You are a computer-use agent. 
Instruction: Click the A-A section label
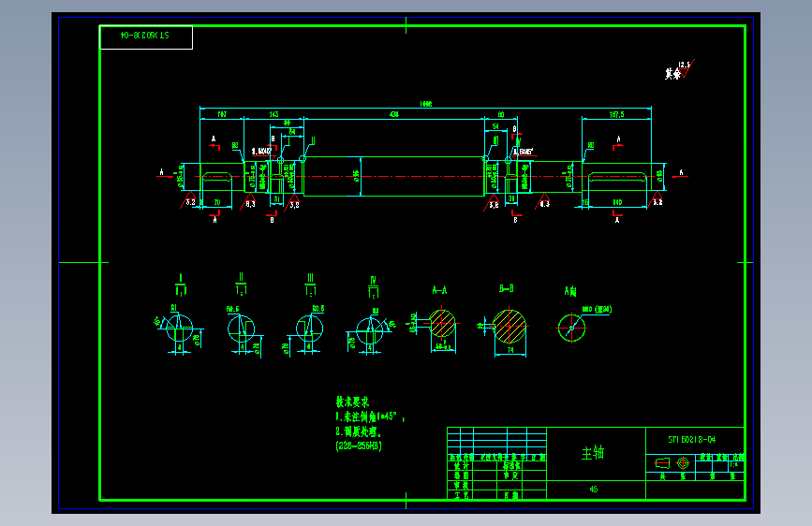point(439,290)
